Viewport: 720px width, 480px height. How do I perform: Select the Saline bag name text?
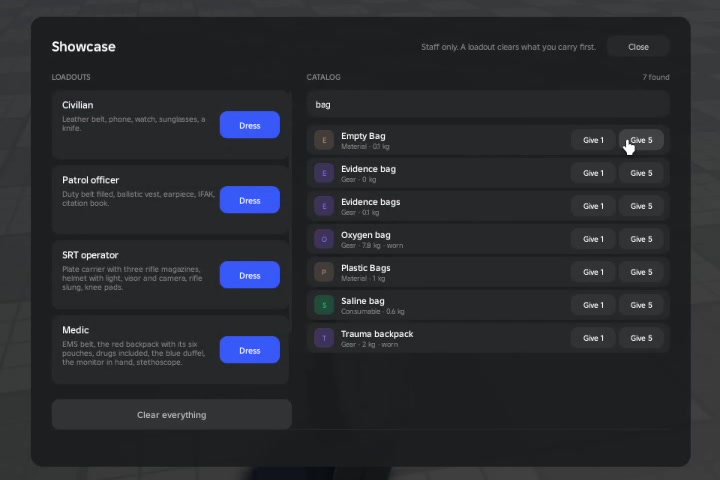point(363,301)
